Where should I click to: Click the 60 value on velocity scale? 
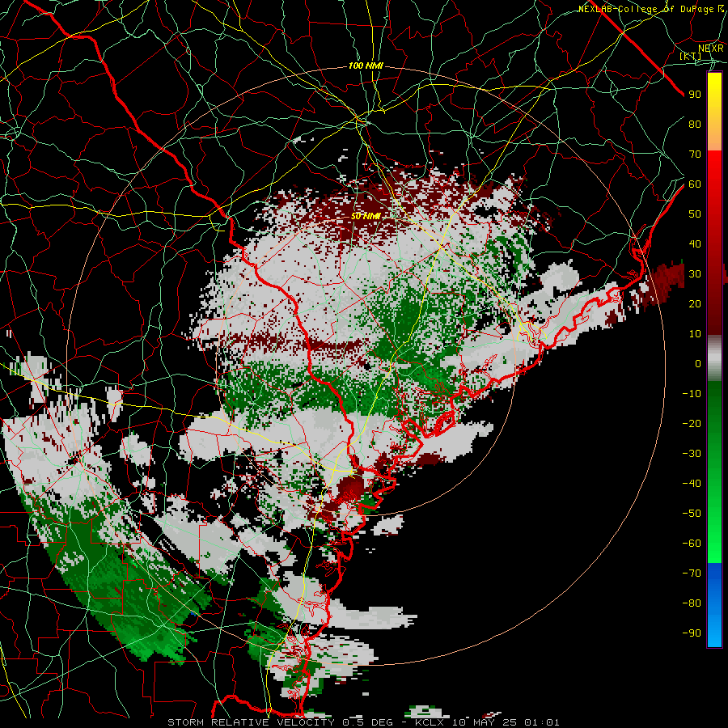pyautogui.click(x=695, y=184)
